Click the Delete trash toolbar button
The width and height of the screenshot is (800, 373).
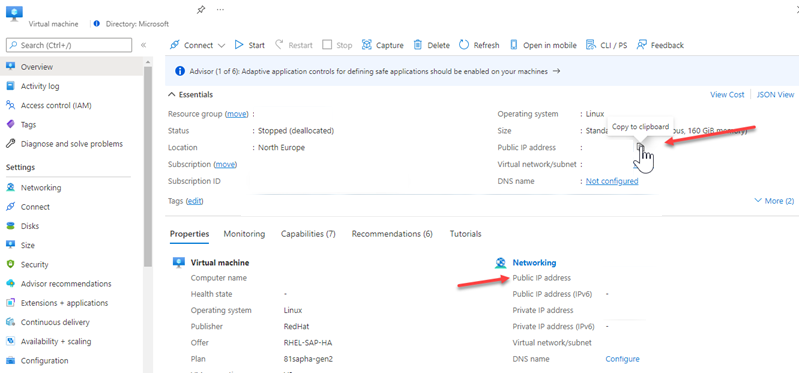point(432,45)
